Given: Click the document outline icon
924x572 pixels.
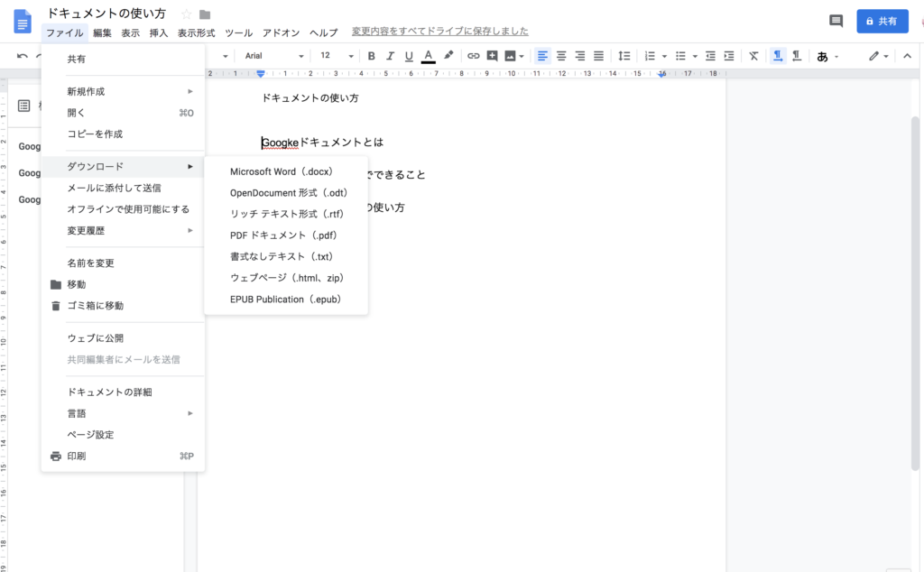Looking at the screenshot, I should pyautogui.click(x=23, y=106).
